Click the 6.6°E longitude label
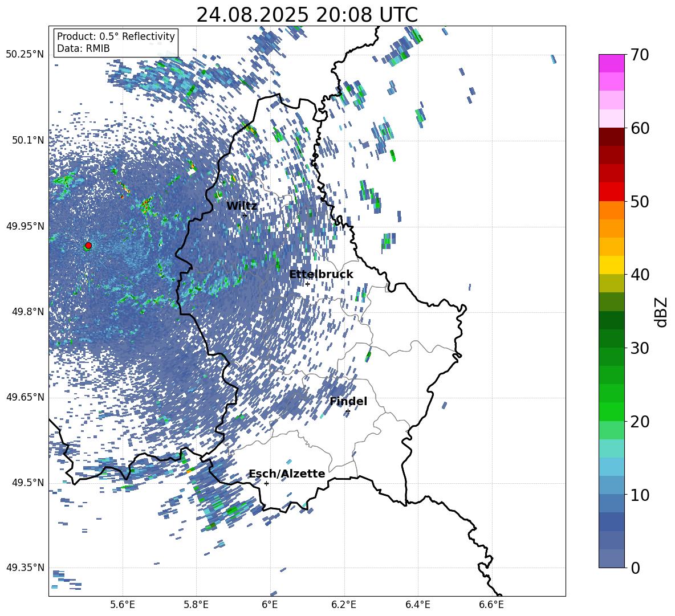Viewport: 675px width, 616px height. [491, 605]
